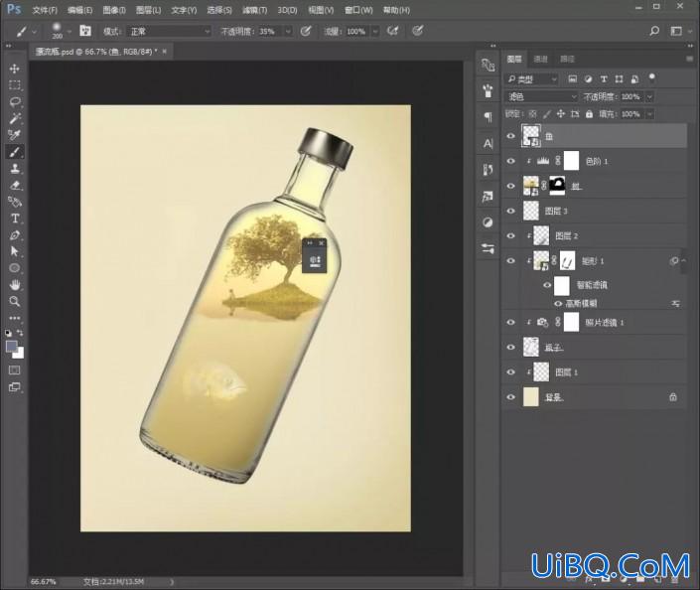Open the Adjustments panel icon

[488, 222]
